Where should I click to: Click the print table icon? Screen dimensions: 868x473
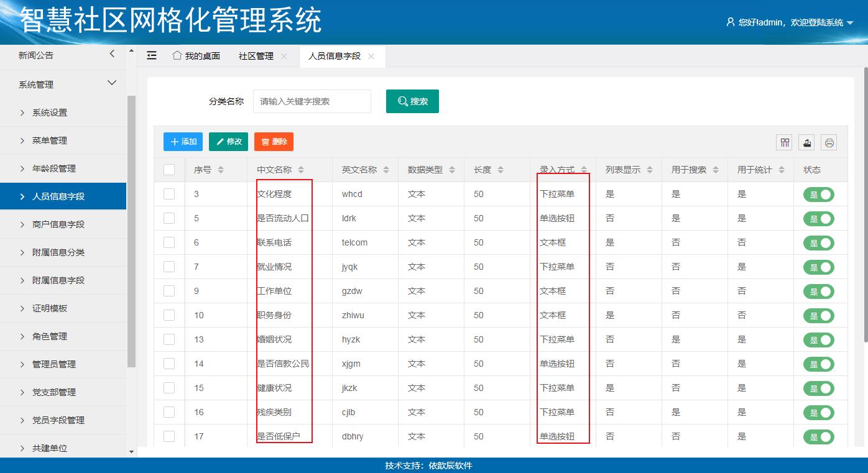tap(829, 142)
